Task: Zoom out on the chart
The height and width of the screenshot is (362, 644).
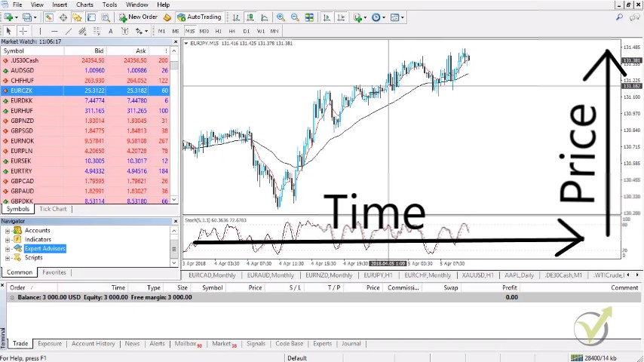Action: (x=295, y=17)
